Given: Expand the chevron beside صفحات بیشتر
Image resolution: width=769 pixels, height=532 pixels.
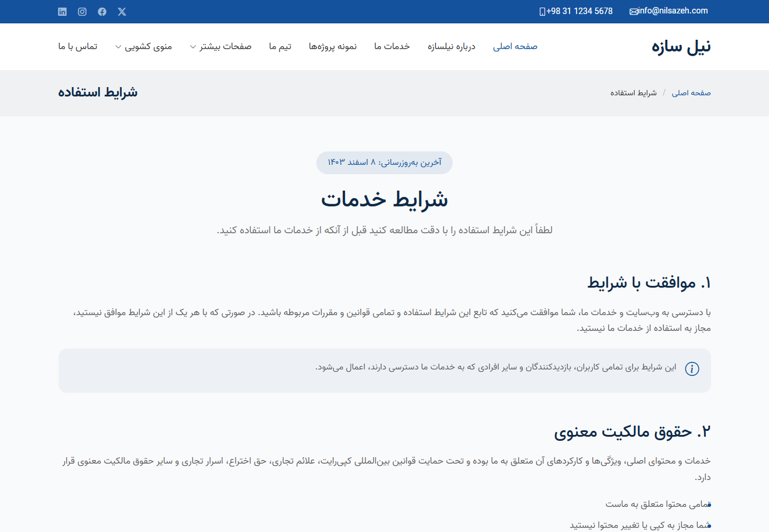Looking at the screenshot, I should click(194, 47).
